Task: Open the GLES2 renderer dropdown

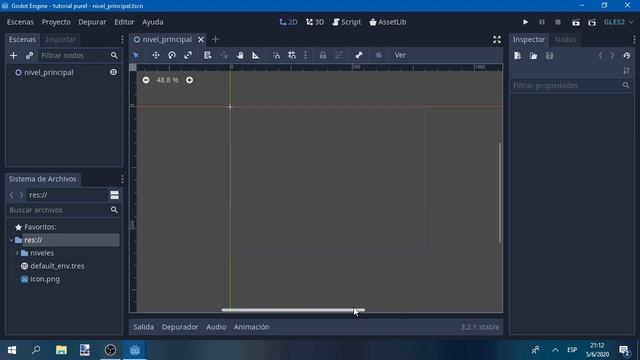Action: pos(618,22)
